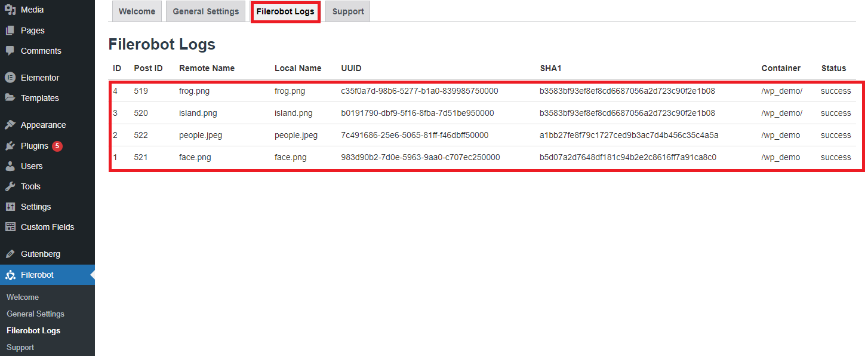Image resolution: width=868 pixels, height=356 pixels.
Task: Open the Filerobot Logs submenu link
Action: tap(33, 330)
